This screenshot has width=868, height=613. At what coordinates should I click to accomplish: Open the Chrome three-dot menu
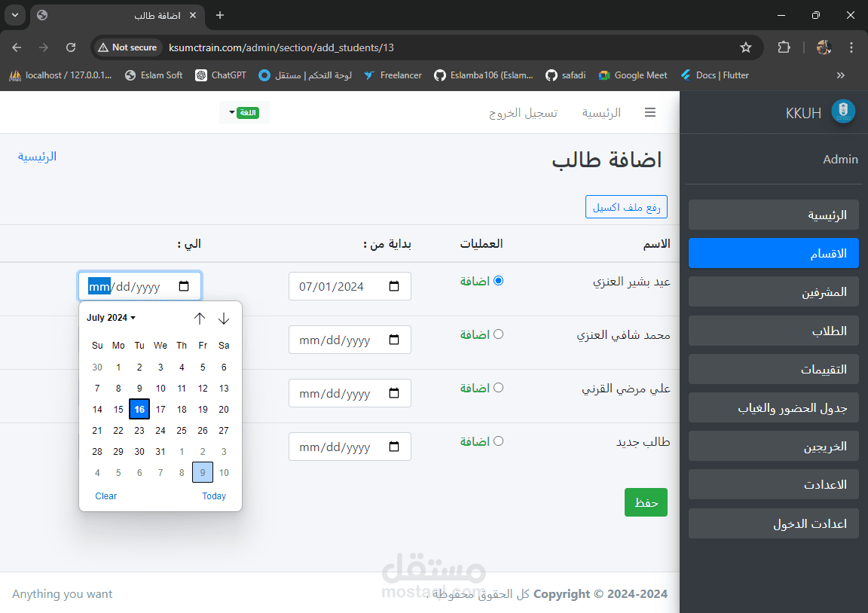click(x=851, y=47)
